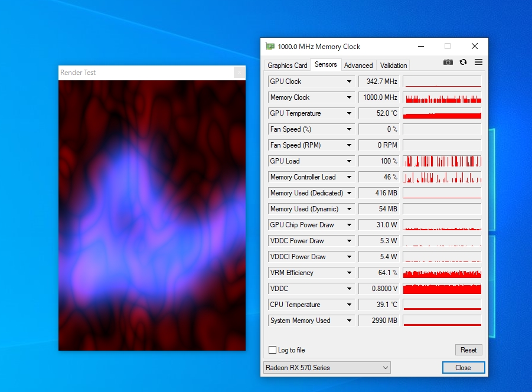Close GPU-Z with the X button
The width and height of the screenshot is (532, 392).
pos(475,46)
